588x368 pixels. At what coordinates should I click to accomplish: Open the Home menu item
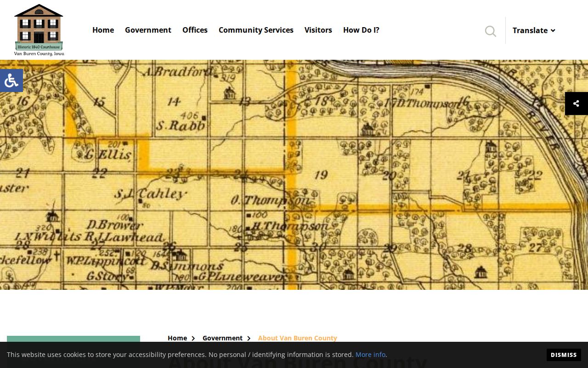click(x=103, y=30)
